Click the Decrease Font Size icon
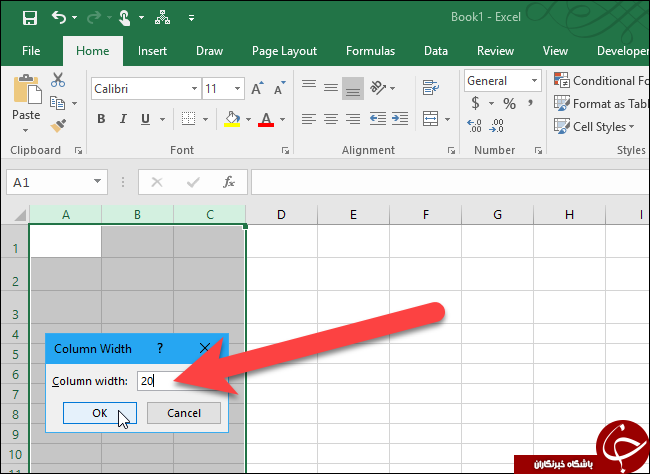The image size is (650, 474). coord(280,88)
